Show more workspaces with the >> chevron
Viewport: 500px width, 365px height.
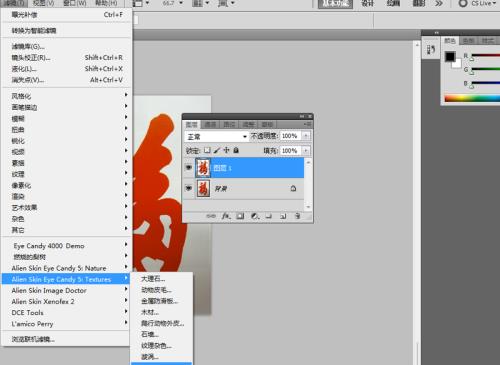(439, 3)
